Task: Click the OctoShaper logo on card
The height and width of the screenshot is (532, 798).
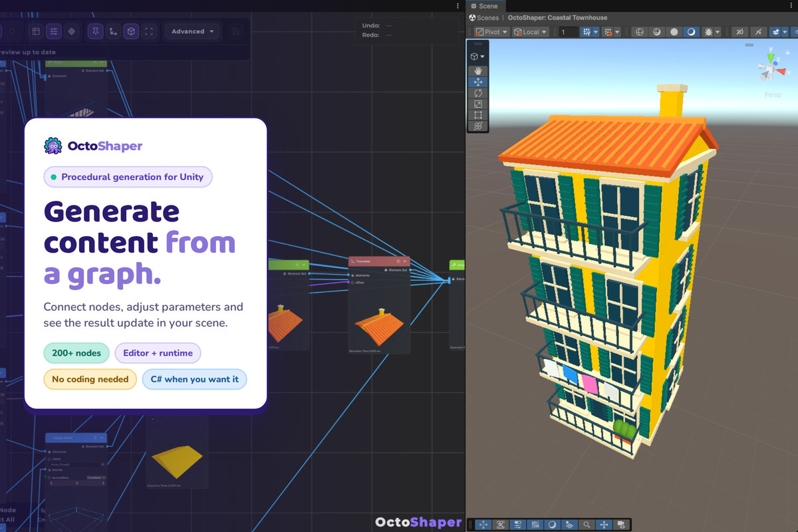Action: [93, 146]
